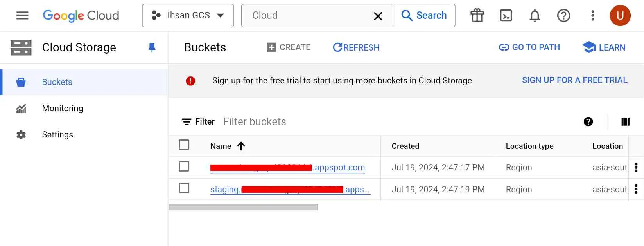Select the appspot.com bucket checkbox
This screenshot has width=644, height=246.
point(184,166)
